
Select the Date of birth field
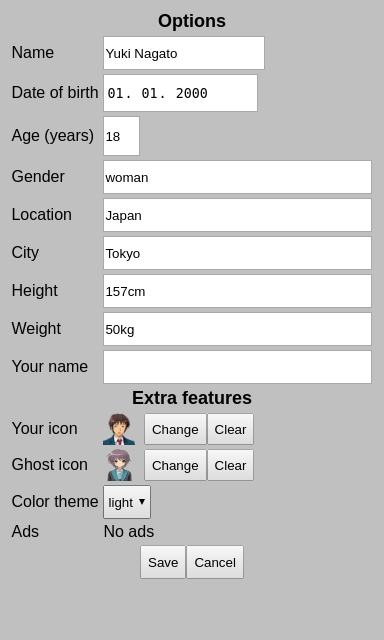[x=180, y=93]
